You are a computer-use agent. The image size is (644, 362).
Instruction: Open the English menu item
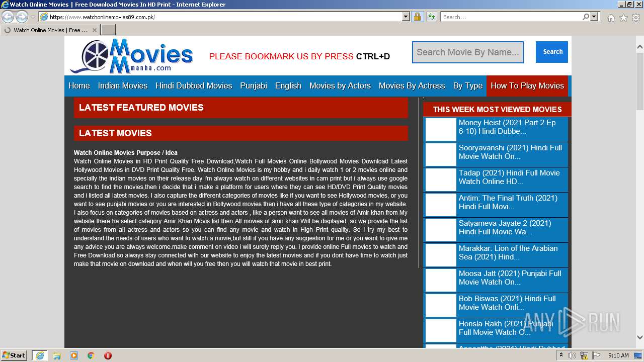288,85
